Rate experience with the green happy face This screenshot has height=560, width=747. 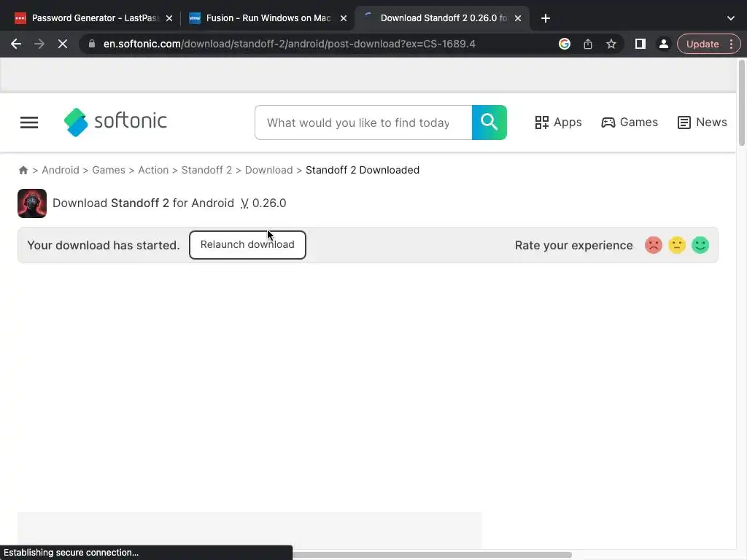[x=700, y=245]
